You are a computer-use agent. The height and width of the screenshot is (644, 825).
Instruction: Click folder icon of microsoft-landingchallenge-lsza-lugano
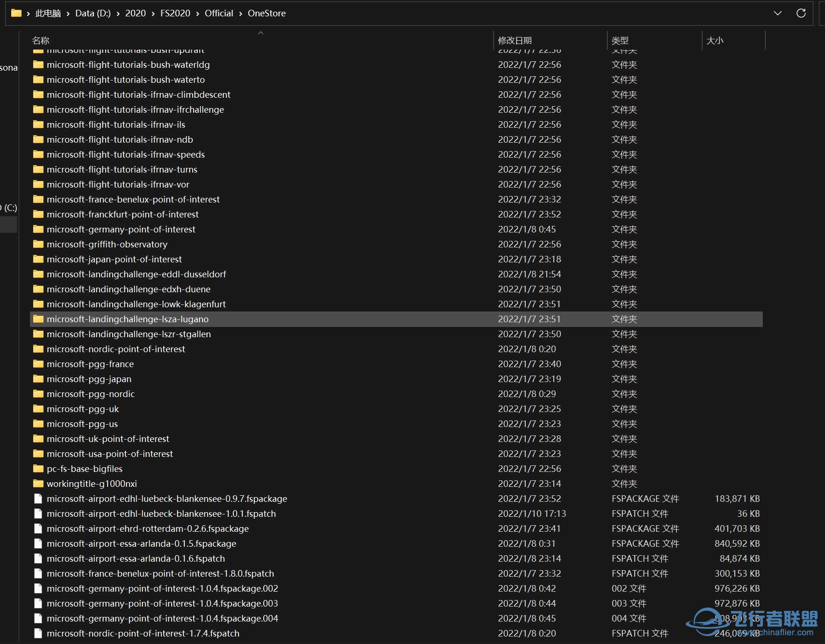point(38,319)
